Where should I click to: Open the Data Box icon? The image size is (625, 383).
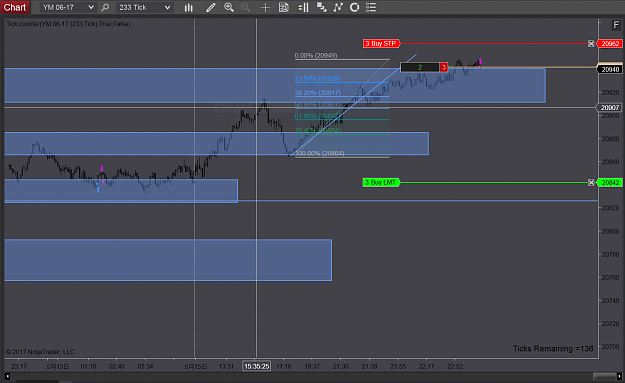[283, 7]
